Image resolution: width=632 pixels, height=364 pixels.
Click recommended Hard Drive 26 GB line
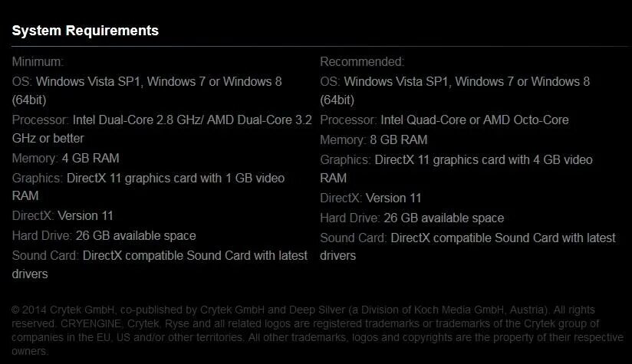[412, 218]
